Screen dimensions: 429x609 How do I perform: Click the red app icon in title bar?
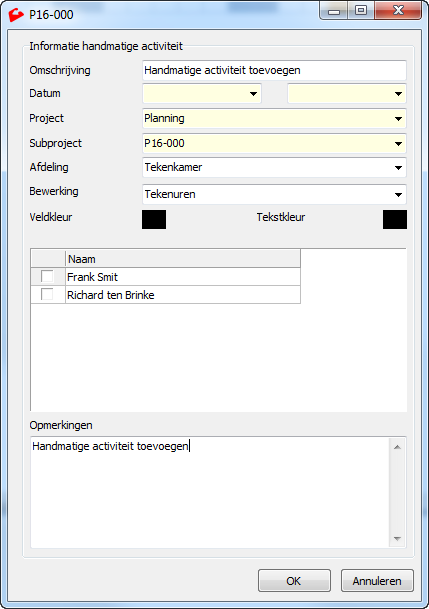point(16,15)
